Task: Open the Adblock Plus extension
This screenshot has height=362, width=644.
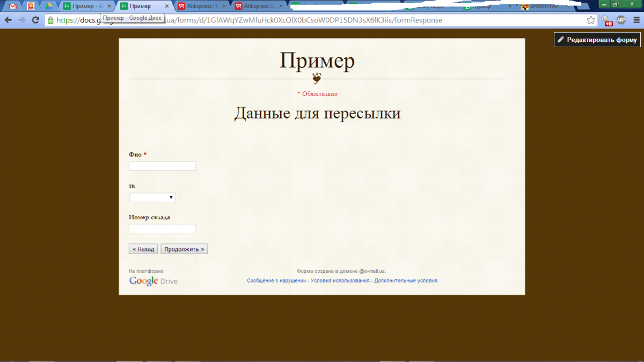Action: coord(621,20)
